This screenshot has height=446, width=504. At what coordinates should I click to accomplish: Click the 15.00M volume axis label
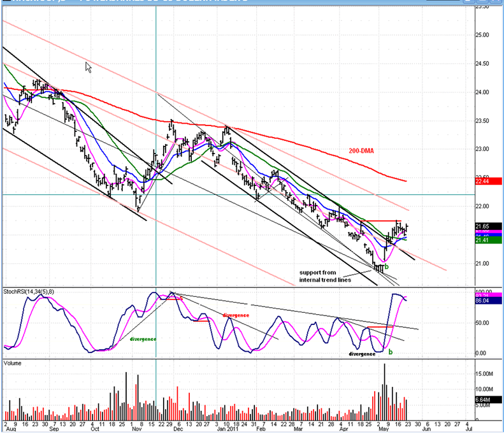pyautogui.click(x=487, y=374)
